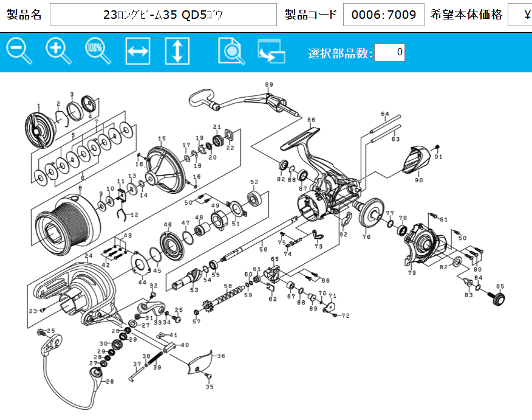Screen dimensions: 532x420
Task: Select part number 52 bearing label
Action: point(254,182)
